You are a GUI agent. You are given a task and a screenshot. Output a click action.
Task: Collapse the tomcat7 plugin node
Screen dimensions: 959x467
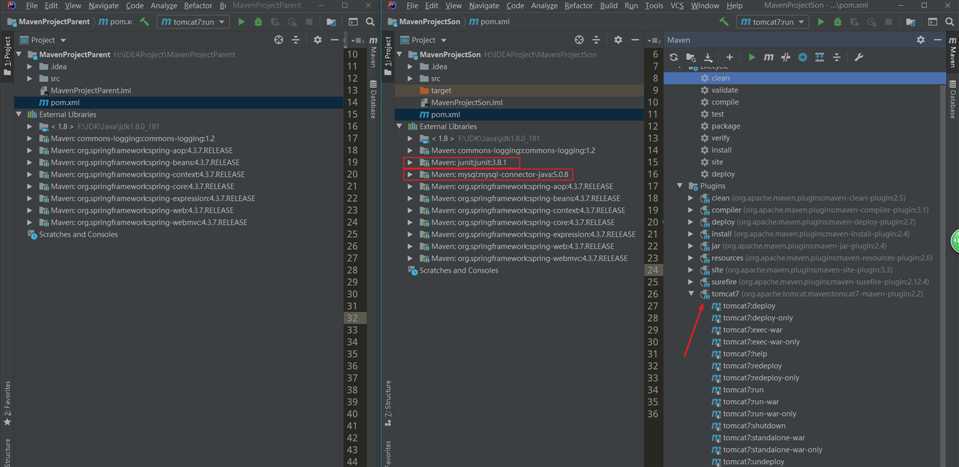click(x=691, y=294)
